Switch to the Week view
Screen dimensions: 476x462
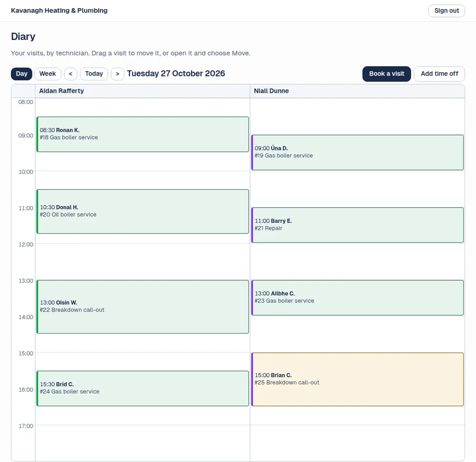[x=48, y=74]
